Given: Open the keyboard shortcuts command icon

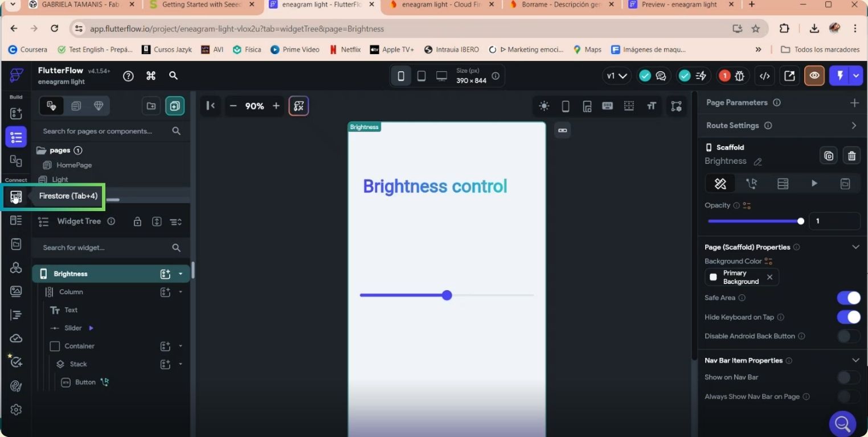Looking at the screenshot, I should tap(151, 76).
